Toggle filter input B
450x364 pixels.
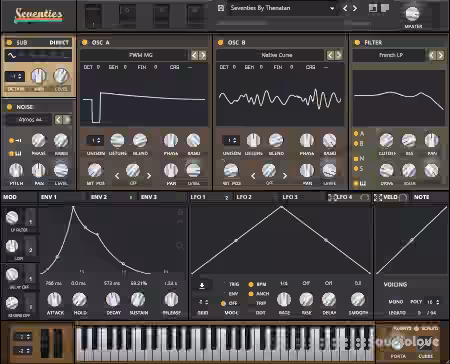[x=356, y=144]
